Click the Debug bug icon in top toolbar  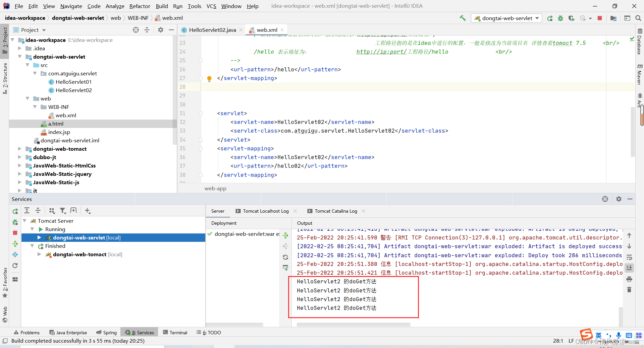560,18
